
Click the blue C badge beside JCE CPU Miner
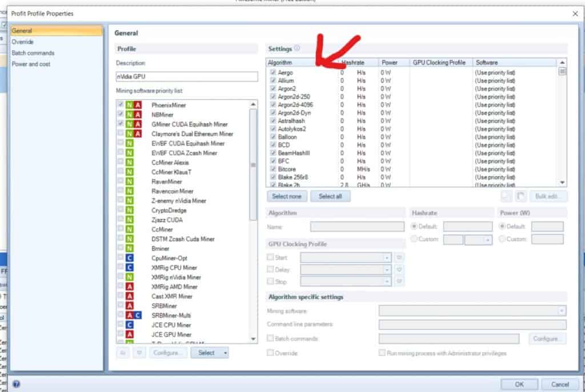coord(130,325)
